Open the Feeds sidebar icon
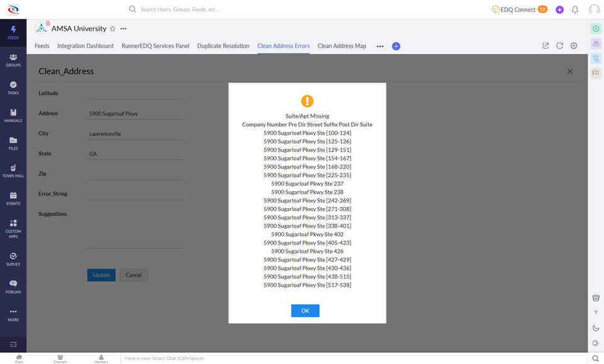This screenshot has height=364, width=604. (x=13, y=33)
